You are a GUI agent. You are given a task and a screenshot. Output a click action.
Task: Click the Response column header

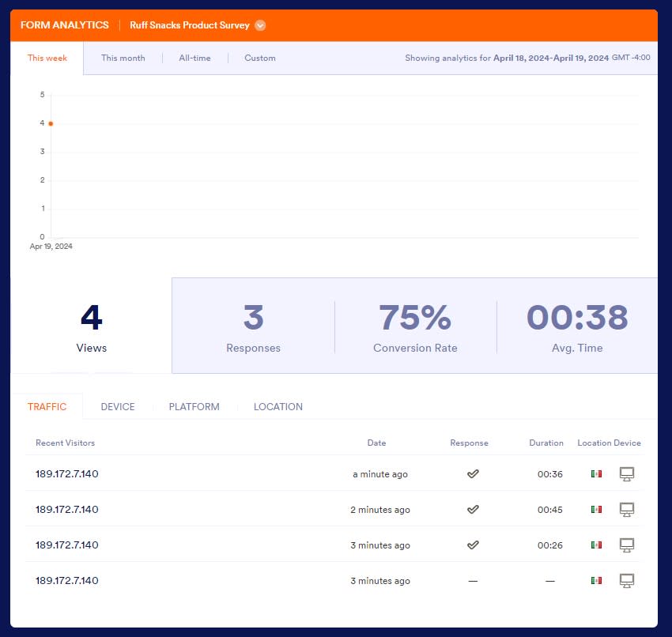click(469, 443)
